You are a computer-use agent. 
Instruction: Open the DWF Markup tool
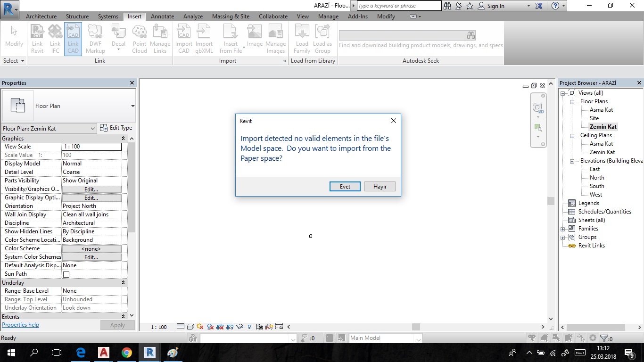point(95,39)
